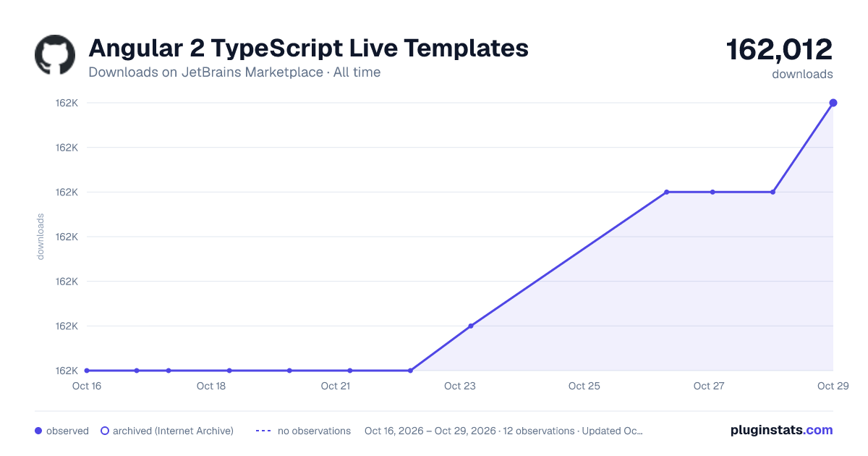Click the 162,012 total downloads figure
The height and width of the screenshot is (456, 868).
[780, 49]
